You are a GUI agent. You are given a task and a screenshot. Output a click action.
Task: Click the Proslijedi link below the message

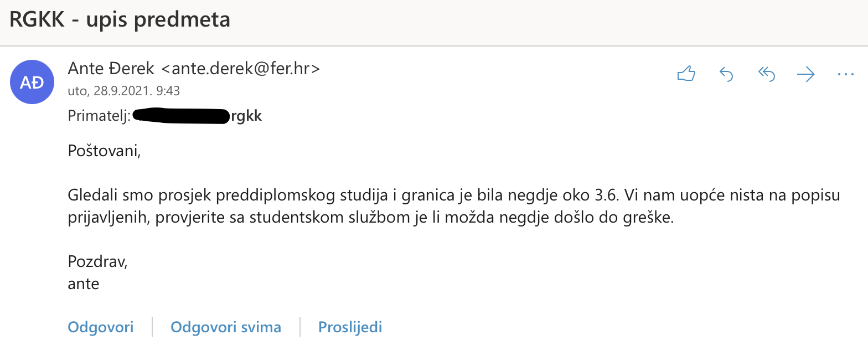click(x=350, y=327)
